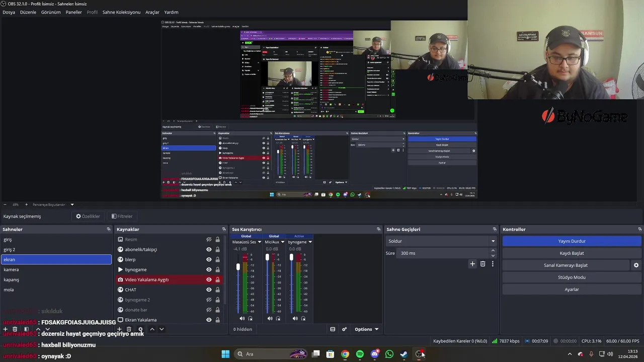Start recording with Kaydı Başlat
Image resolution: width=644 pixels, height=362 pixels.
point(572,253)
